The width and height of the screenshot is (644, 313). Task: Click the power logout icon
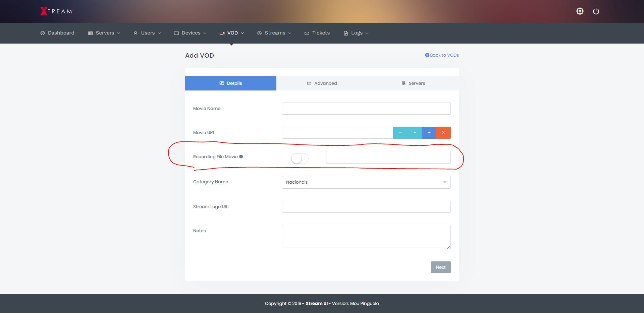click(596, 11)
